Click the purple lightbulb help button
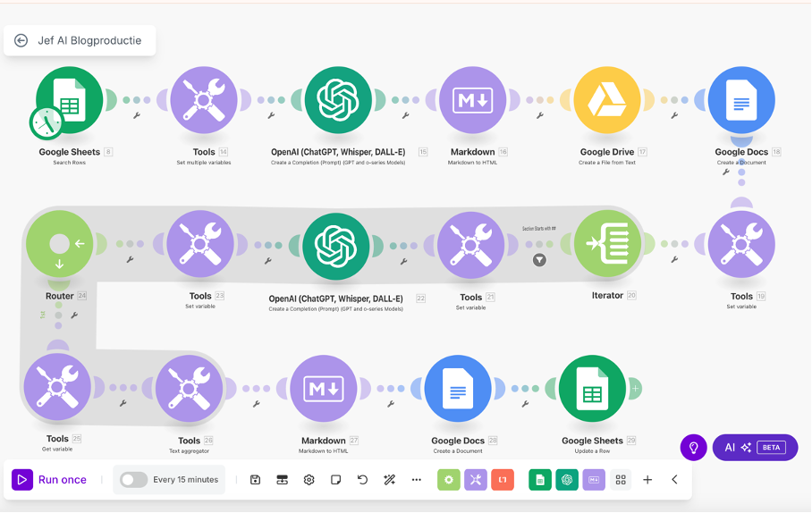This screenshot has width=812, height=513. coord(694,447)
